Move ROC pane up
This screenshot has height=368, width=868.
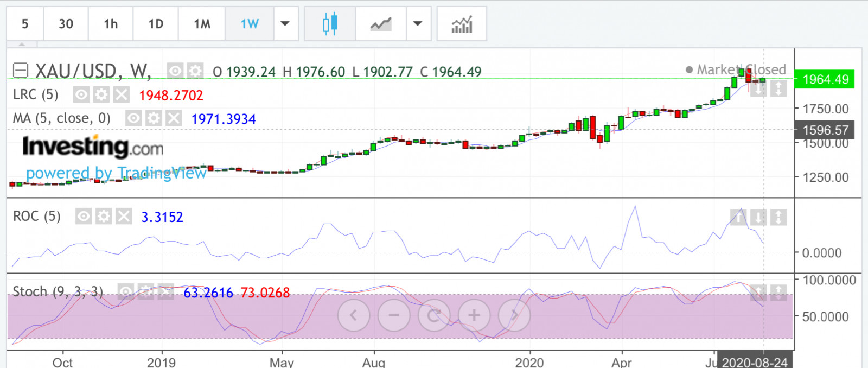pos(738,217)
